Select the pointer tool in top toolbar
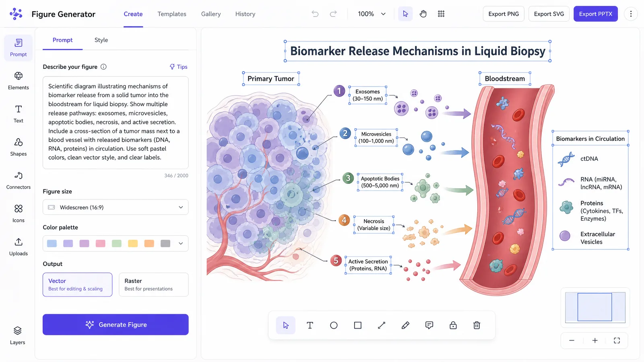Viewport: 644px width, 362px height. click(x=405, y=14)
